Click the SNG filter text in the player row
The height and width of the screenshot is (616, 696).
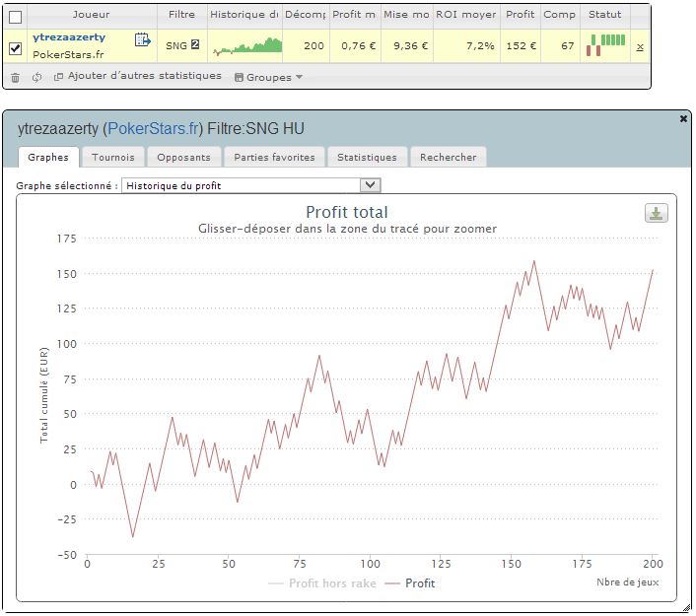(176, 45)
